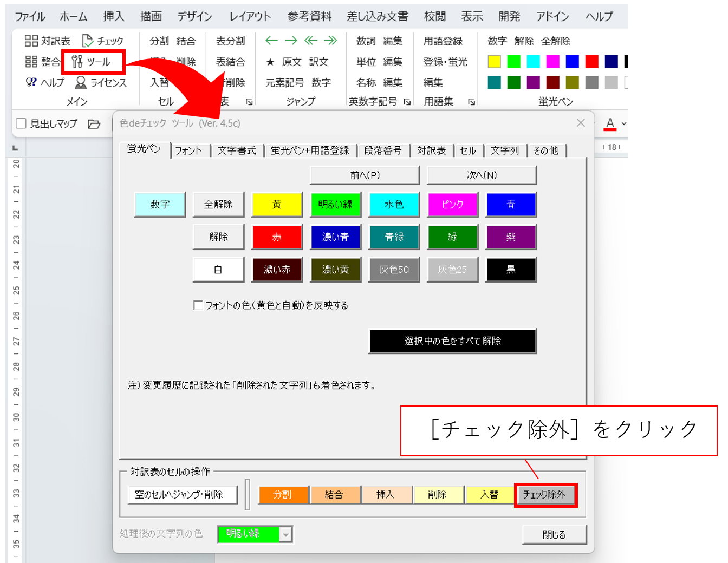Click the ツール (Tools) icon in ribbon
The width and height of the screenshot is (728, 563).
coord(77,62)
